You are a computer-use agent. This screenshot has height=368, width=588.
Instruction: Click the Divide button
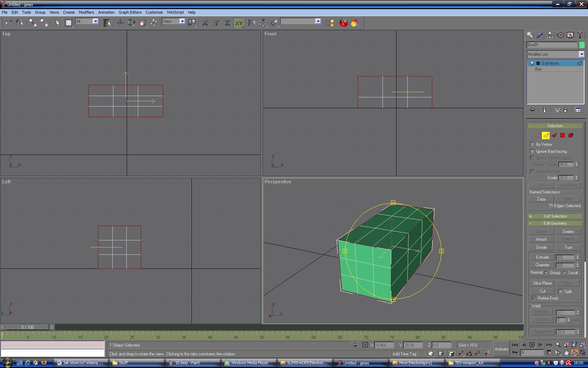(x=541, y=247)
